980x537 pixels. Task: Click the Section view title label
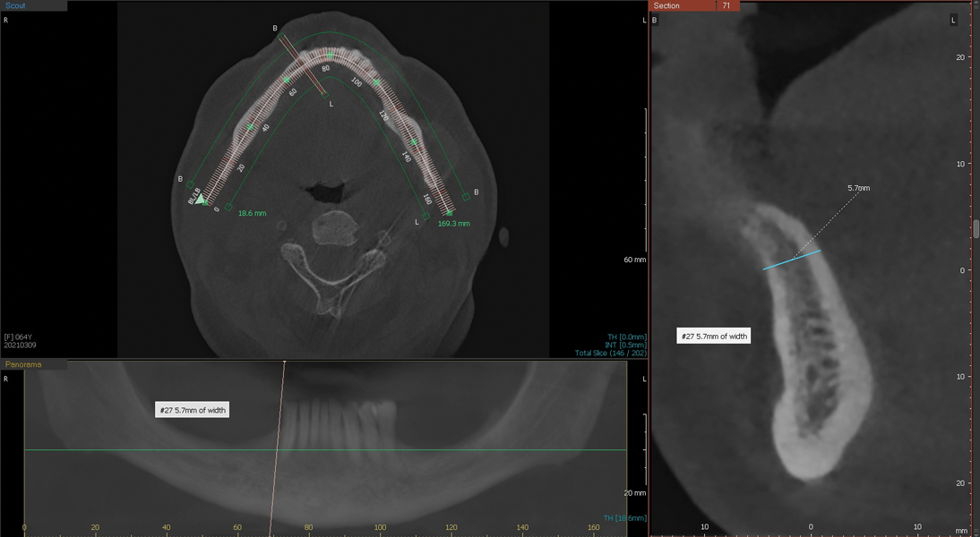(x=667, y=5)
